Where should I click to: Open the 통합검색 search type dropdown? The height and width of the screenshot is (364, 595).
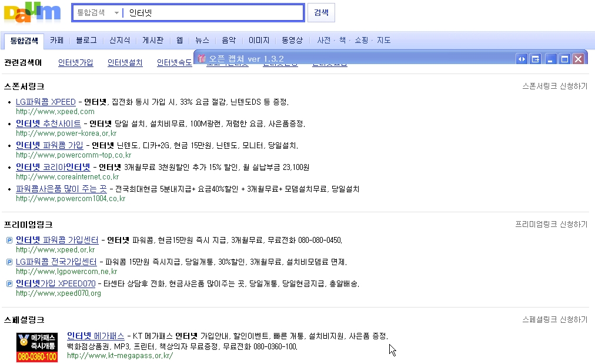pyautogui.click(x=98, y=13)
